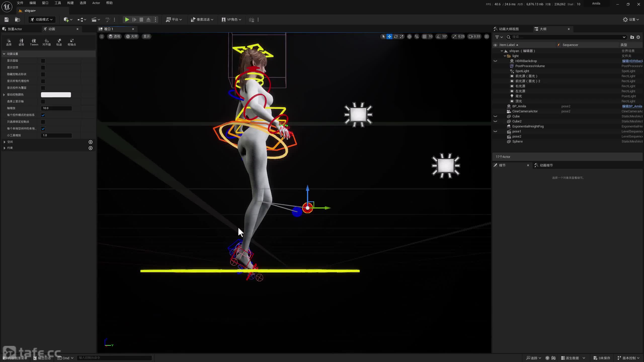
Task: Enable the 隐藏控制点形状 checkbox
Action: (43, 74)
